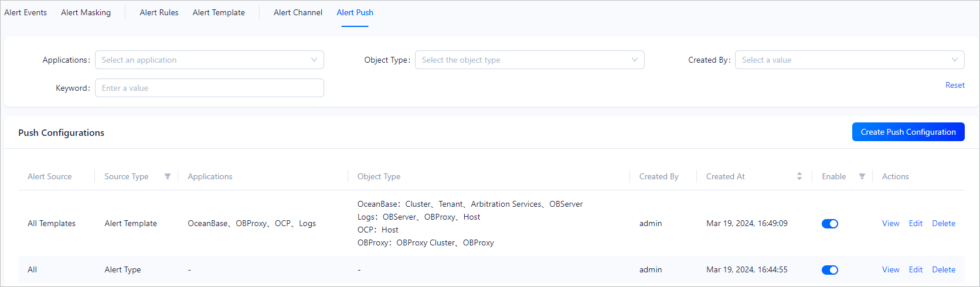Disable the Alert Type push configuration switch
The width and height of the screenshot is (980, 287).
tap(829, 270)
